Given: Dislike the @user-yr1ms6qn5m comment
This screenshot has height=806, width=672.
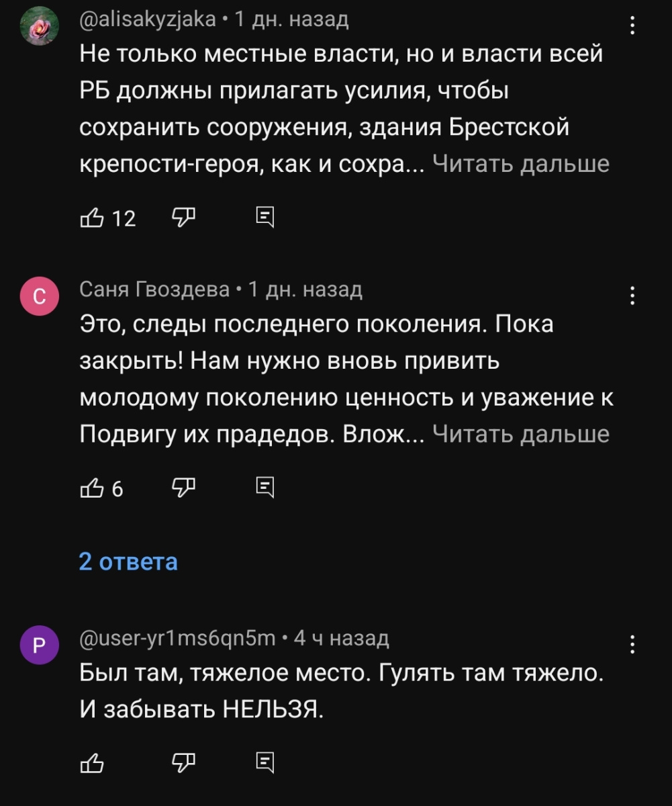Looking at the screenshot, I should 183,762.
